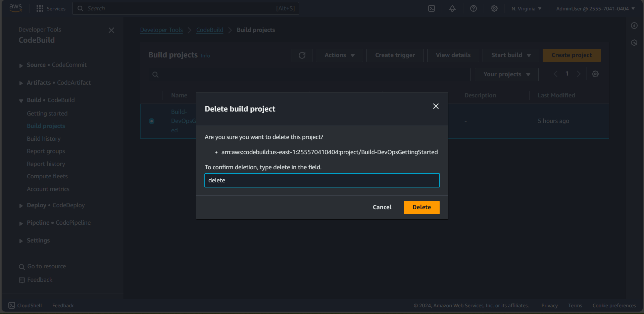The height and width of the screenshot is (314, 644).
Task: Open the help question mark icon
Action: [473, 8]
